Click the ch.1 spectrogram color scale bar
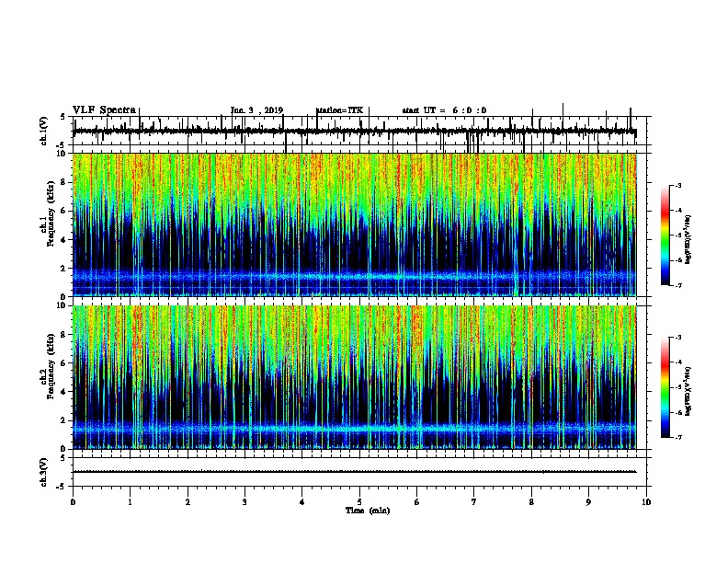This screenshot has width=728, height=563. 665,236
